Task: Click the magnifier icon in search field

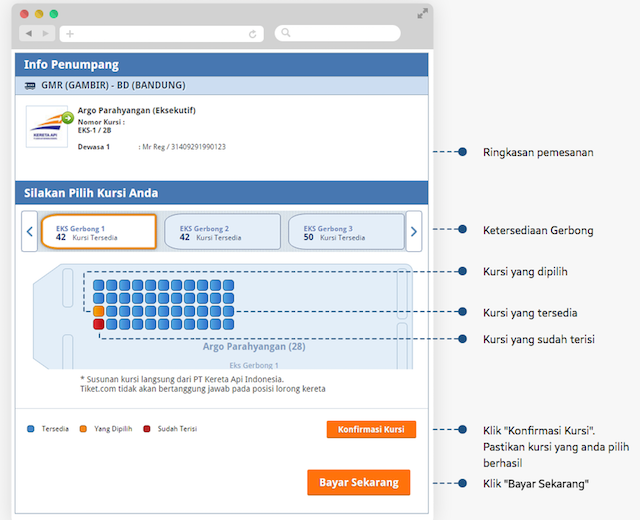Action: click(x=286, y=33)
